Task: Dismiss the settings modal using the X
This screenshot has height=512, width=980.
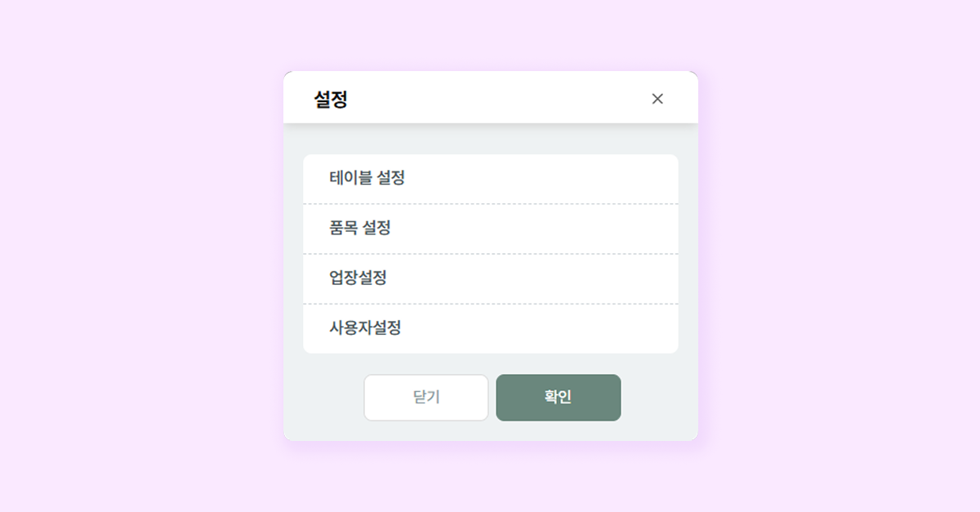Action: [657, 99]
